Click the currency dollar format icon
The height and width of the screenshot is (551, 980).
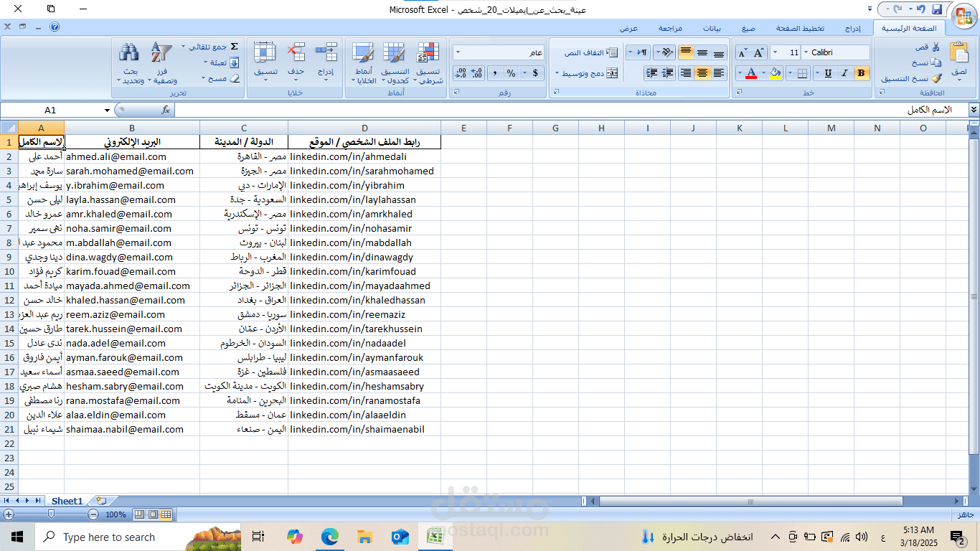535,73
